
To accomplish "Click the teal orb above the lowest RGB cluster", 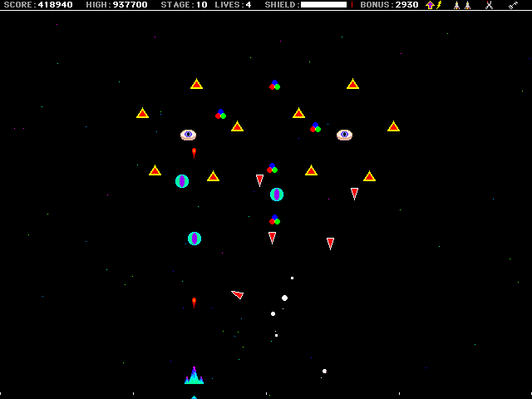I will pyautogui.click(x=277, y=195).
